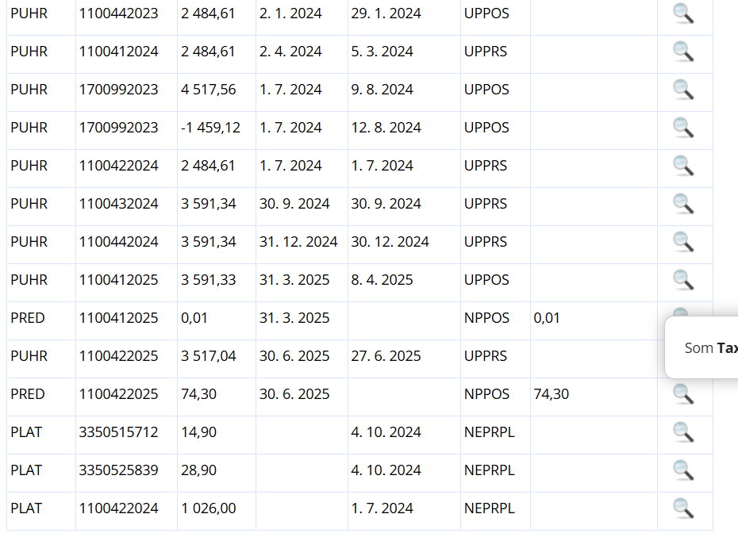
Task: Inspect the PLAT 3350525839 row via magnifier
Action: 683,470
